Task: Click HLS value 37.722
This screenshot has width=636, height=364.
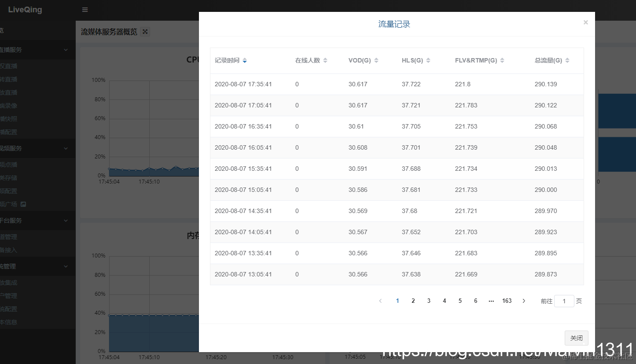Action: 411,84
